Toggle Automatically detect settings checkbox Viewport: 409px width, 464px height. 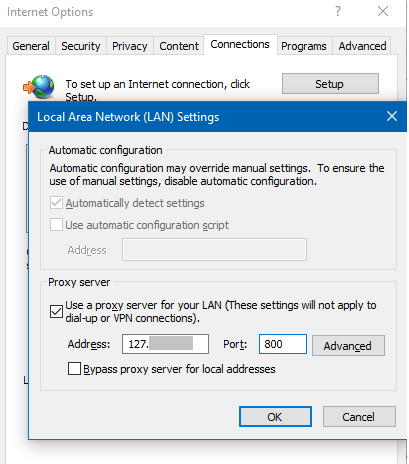pyautogui.click(x=56, y=203)
